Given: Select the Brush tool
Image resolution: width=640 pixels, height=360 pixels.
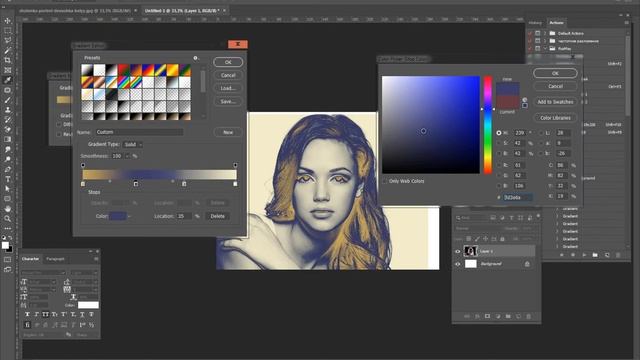Looking at the screenshot, I should (7, 100).
